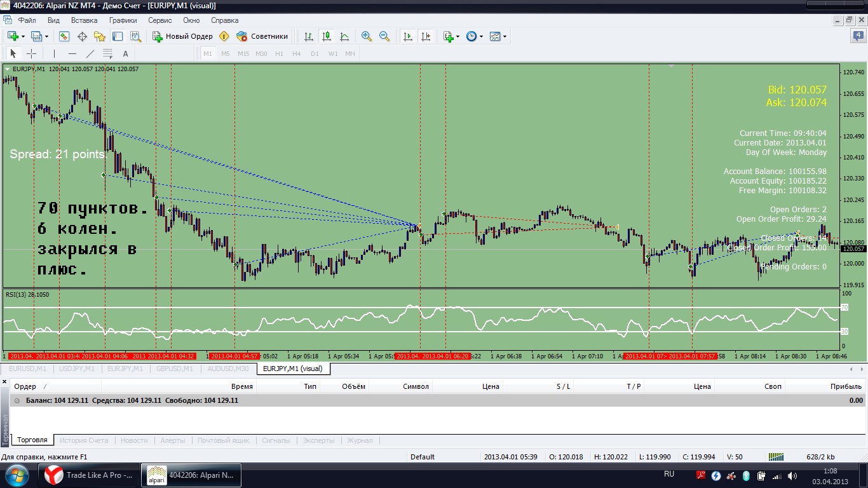The height and width of the screenshot is (488, 868).
Task: Select the H1 timeframe button
Action: [x=279, y=53]
